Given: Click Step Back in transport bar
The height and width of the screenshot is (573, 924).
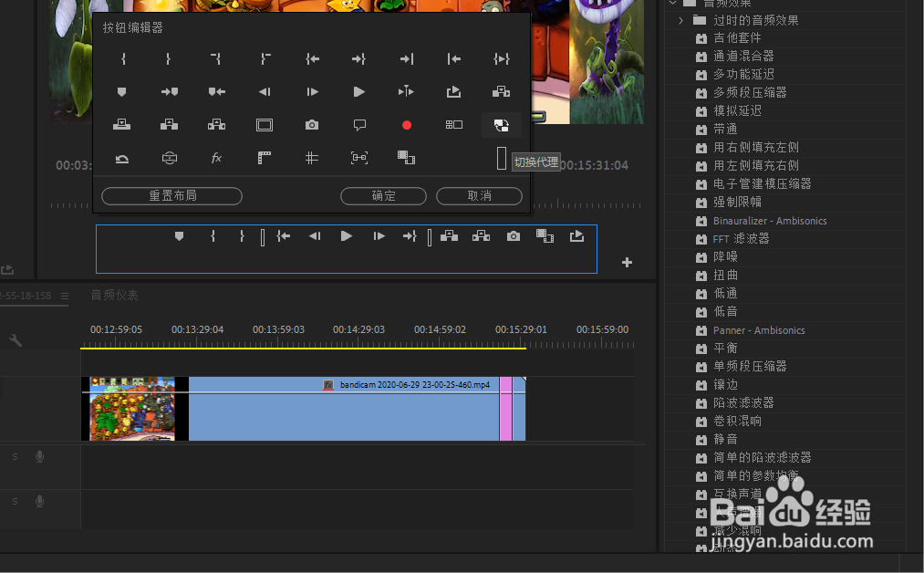Looking at the screenshot, I should [315, 236].
